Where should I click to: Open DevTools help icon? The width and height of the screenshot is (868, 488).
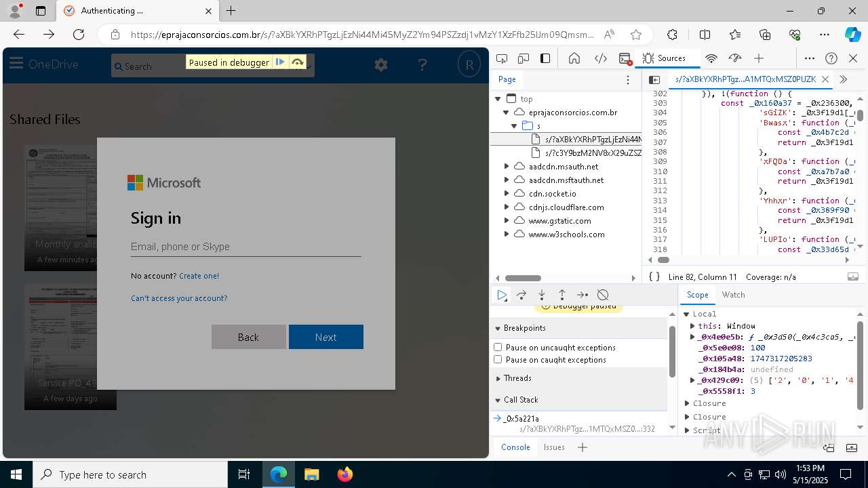(831, 58)
